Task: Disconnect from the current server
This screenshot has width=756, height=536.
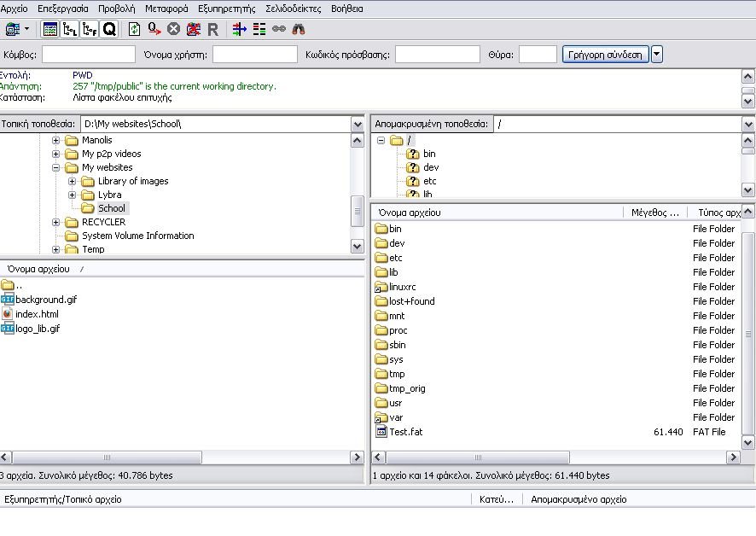Action: (x=194, y=29)
